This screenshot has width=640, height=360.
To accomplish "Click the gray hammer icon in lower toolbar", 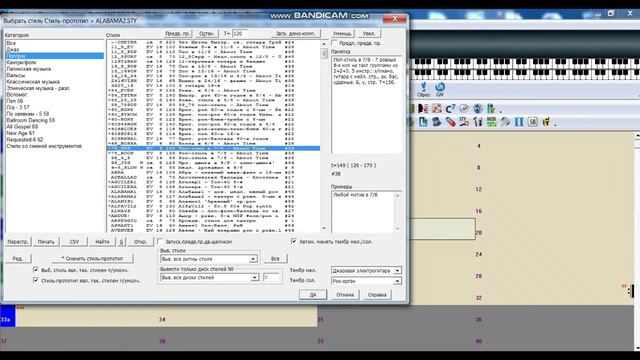I will pos(505,122).
